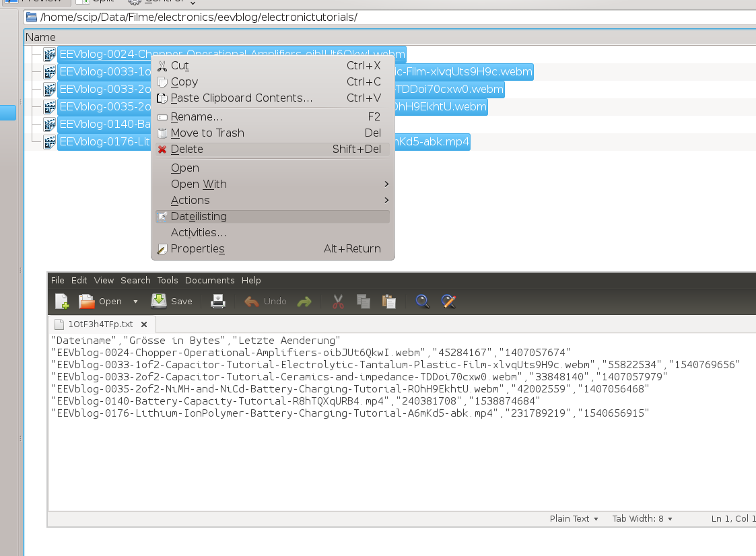
Task: Save the document with the Save button
Action: click(x=172, y=302)
